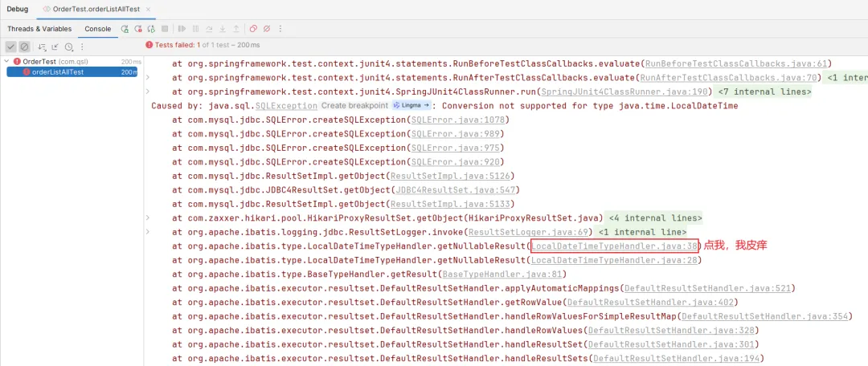Click the sort tests icon
The height and width of the screenshot is (366, 868).
point(42,47)
